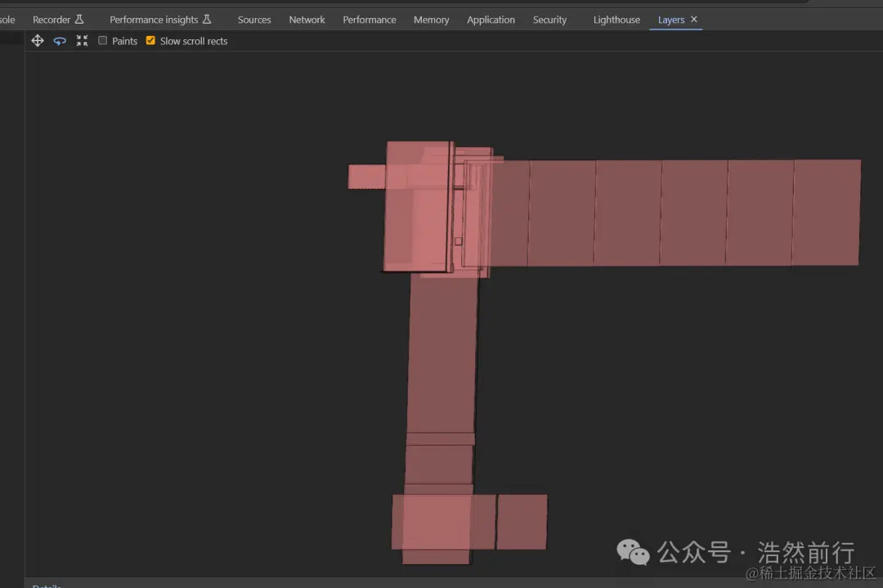This screenshot has width=883, height=588.
Task: Click the Reset transform icon
Action: (x=83, y=41)
